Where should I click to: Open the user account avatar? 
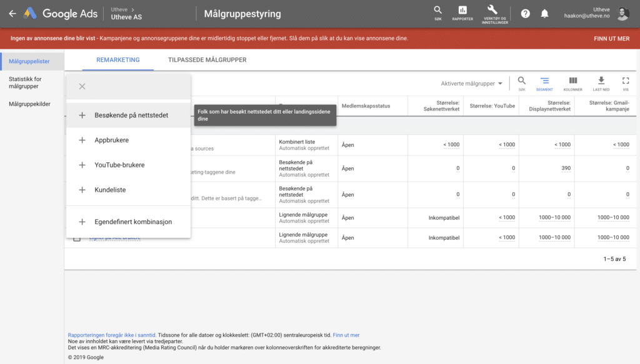[623, 14]
